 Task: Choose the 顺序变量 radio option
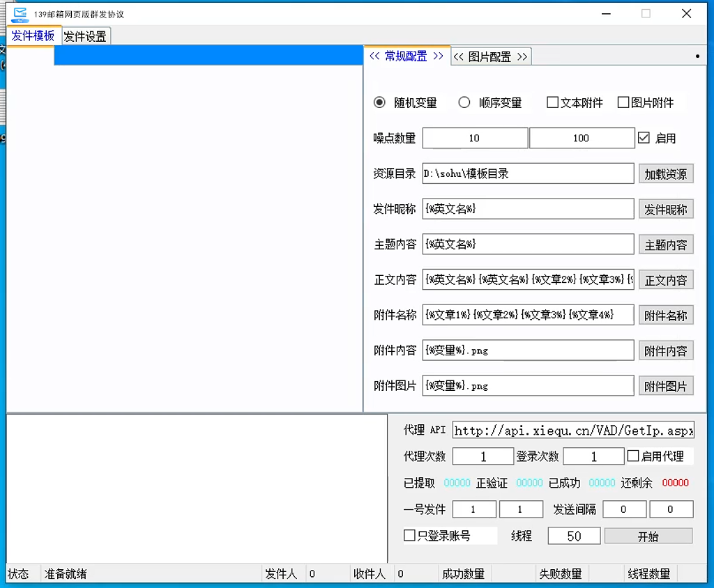(x=464, y=102)
